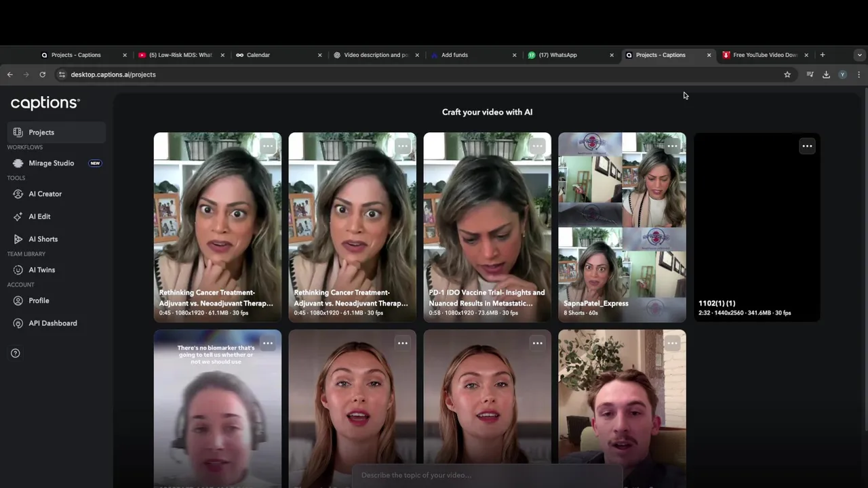The height and width of the screenshot is (488, 868).
Task: Click the Describe the topic input field
Action: pos(487,475)
